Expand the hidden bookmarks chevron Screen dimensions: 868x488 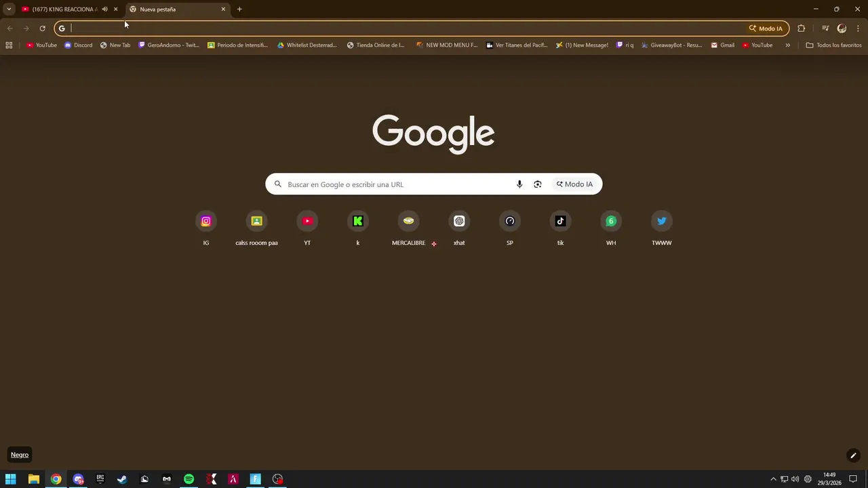(787, 45)
